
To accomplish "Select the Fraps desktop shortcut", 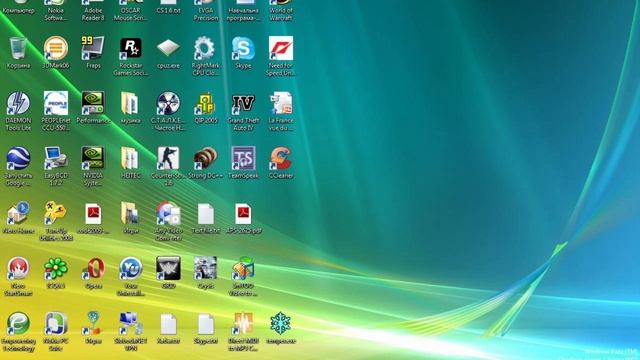I will tap(93, 48).
